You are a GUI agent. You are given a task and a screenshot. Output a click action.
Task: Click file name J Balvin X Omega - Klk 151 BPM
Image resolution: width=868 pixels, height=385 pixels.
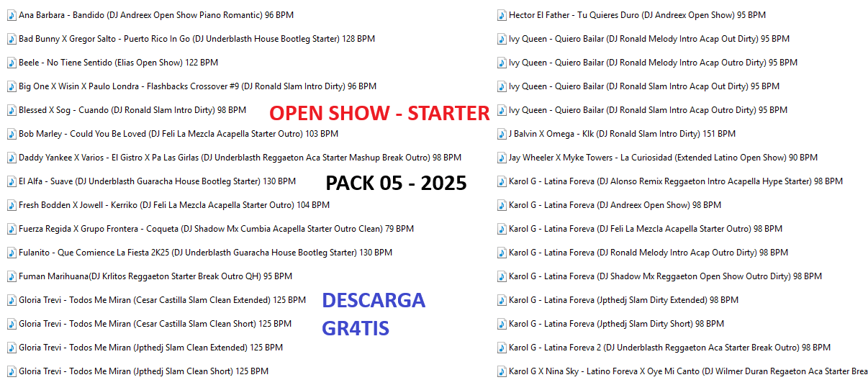click(622, 134)
